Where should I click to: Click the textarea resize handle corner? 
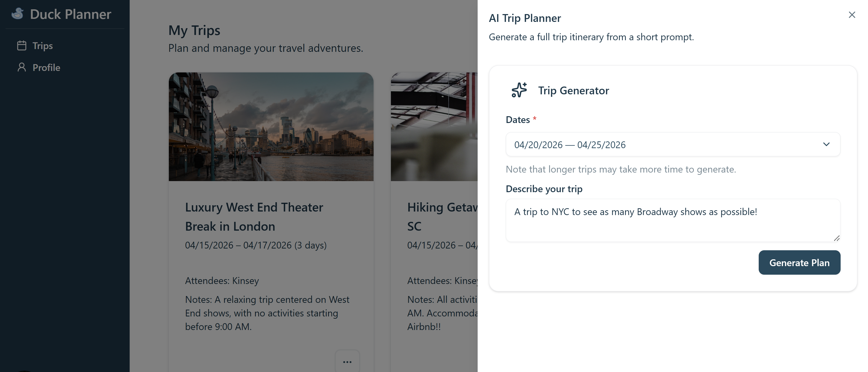pos(837,238)
